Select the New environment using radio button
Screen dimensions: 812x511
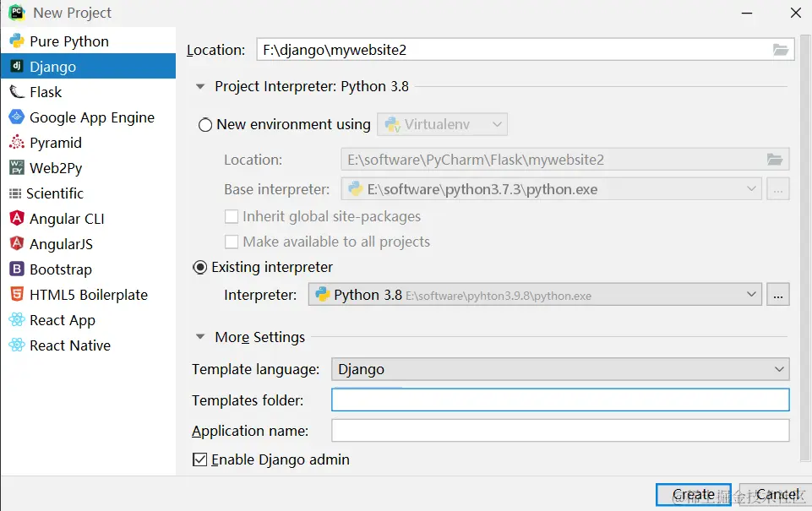pyautogui.click(x=205, y=125)
